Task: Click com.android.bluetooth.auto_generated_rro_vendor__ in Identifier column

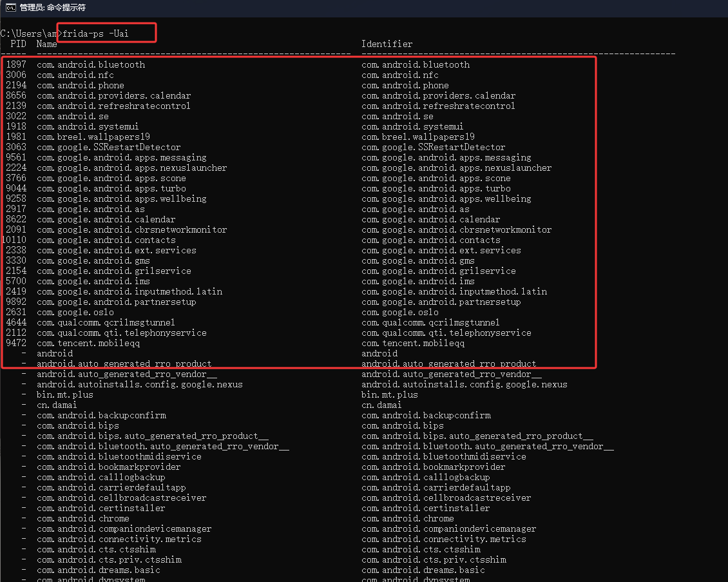Action: 488,447
